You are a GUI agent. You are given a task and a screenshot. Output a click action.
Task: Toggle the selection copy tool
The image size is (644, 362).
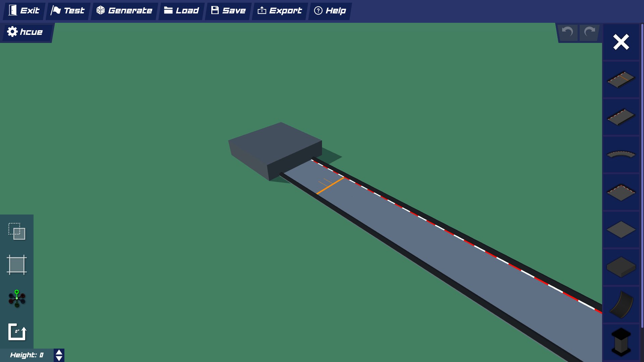(17, 231)
